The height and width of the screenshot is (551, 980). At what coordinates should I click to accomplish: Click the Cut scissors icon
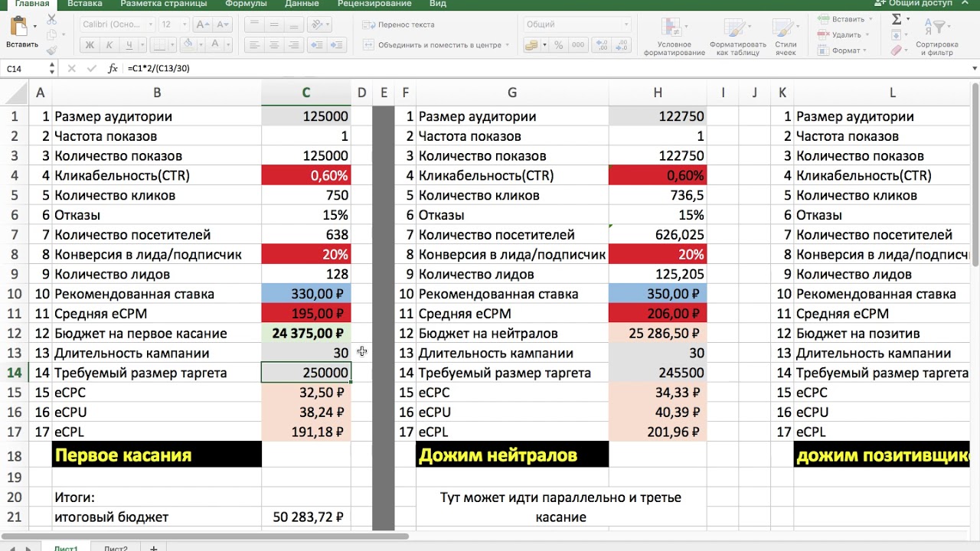tap(51, 19)
